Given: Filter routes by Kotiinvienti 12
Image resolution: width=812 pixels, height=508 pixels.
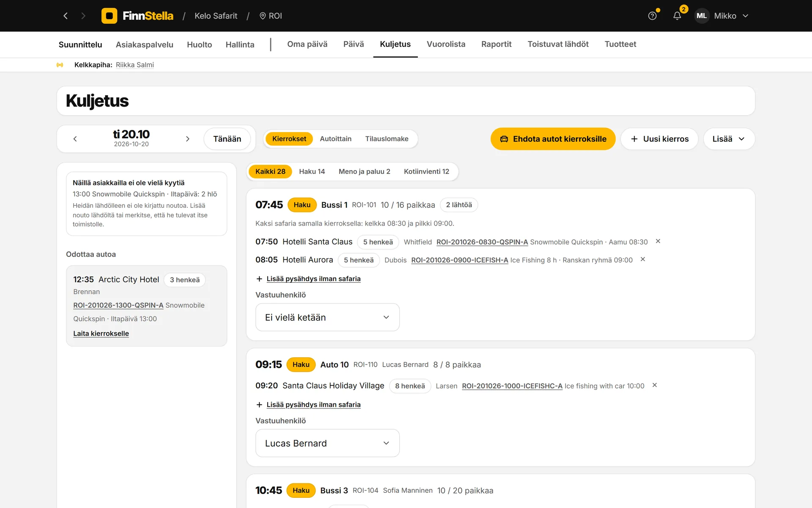Looking at the screenshot, I should click(426, 171).
